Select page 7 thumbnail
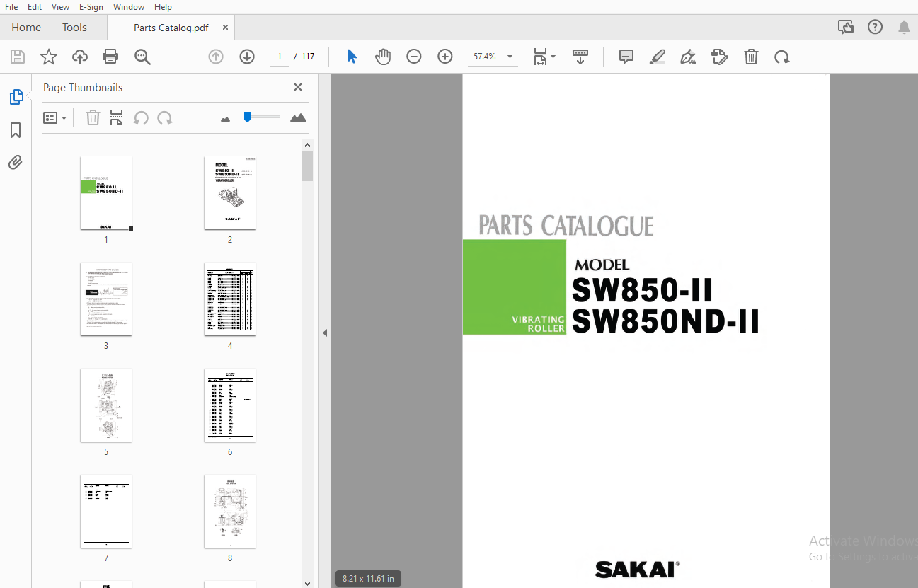The height and width of the screenshot is (588, 918). point(106,512)
